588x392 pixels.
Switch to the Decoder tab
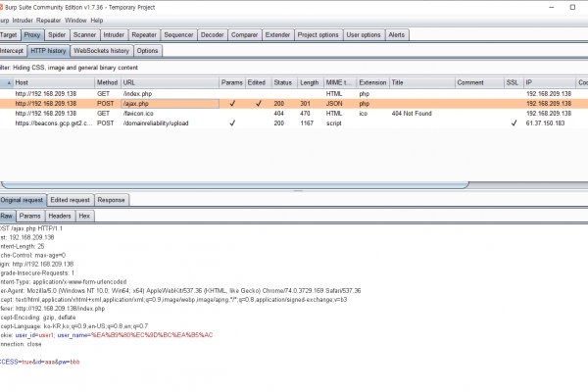212,34
